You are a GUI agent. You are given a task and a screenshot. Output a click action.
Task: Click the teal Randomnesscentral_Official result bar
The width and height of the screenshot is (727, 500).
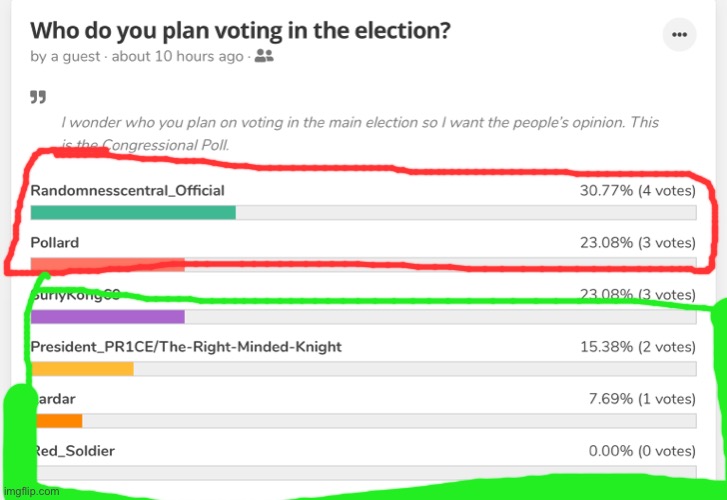[133, 212]
